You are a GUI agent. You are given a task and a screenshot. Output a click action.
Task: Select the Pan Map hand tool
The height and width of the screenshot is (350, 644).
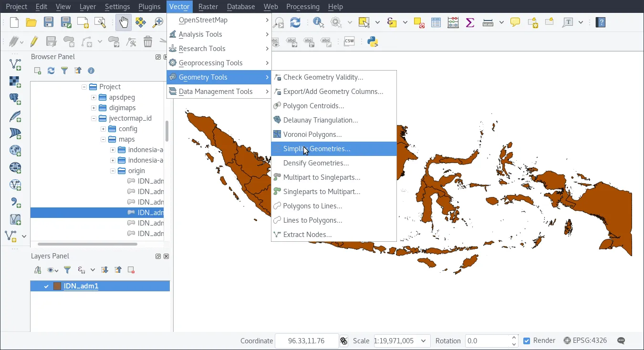[124, 22]
